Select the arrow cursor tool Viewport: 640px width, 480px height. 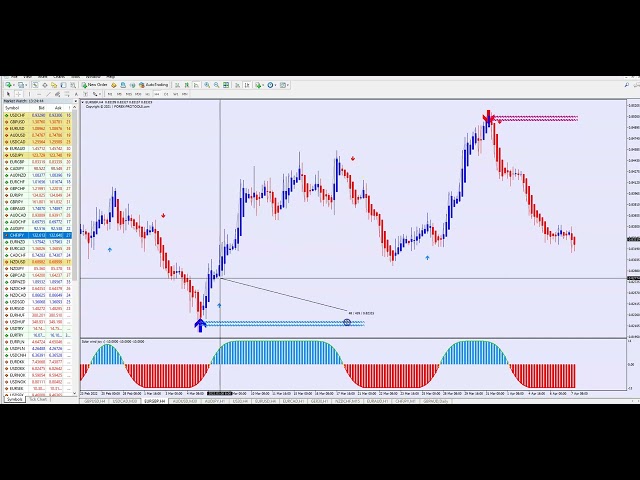pyautogui.click(x=6, y=94)
